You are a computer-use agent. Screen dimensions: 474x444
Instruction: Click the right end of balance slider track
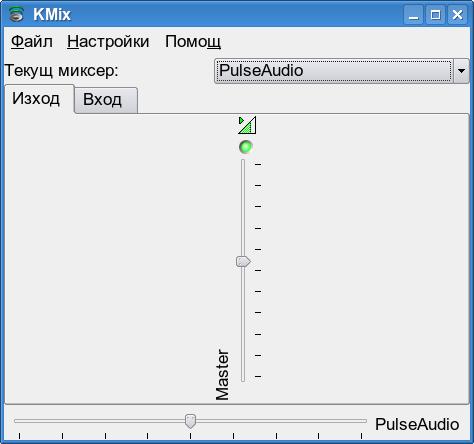(363, 421)
